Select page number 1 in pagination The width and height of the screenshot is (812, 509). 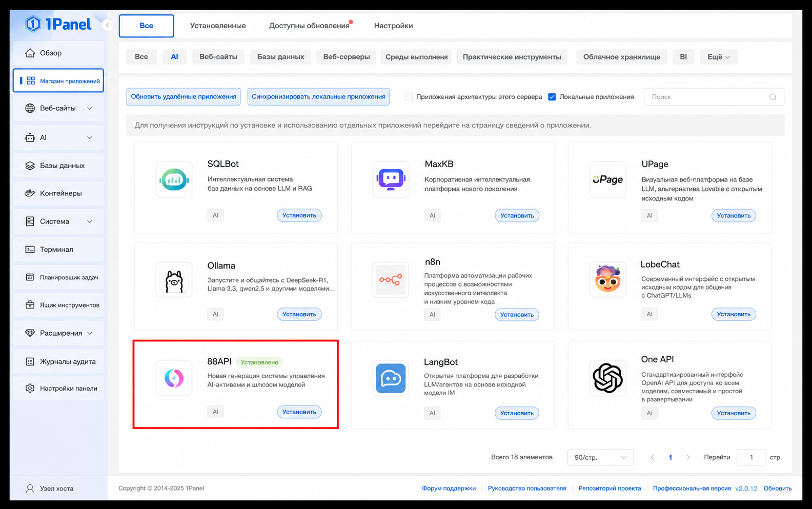tap(670, 457)
